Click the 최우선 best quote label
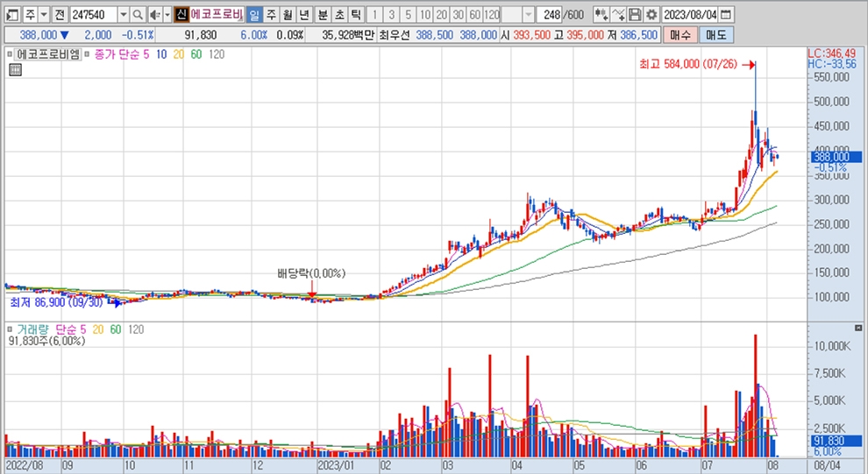The height and width of the screenshot is (474, 868). [x=395, y=35]
